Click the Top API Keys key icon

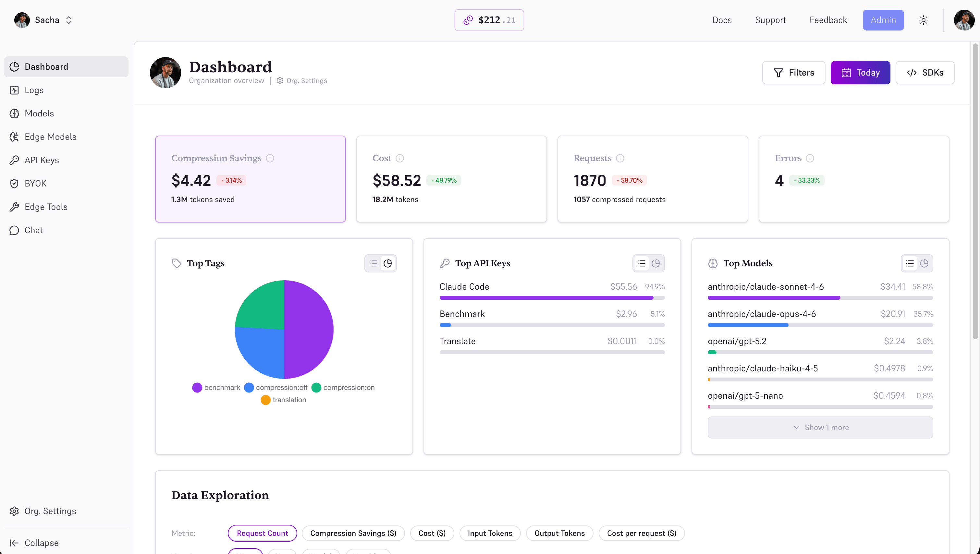click(445, 263)
